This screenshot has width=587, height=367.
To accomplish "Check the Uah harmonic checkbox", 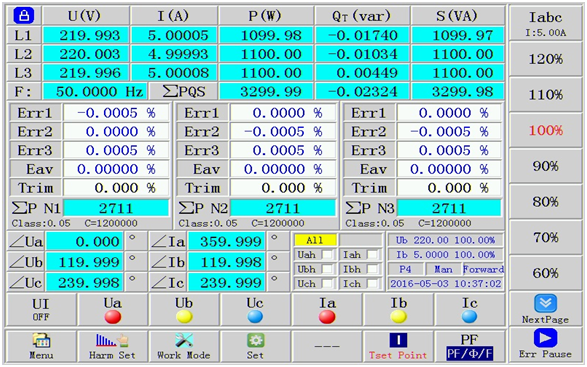I will (327, 255).
